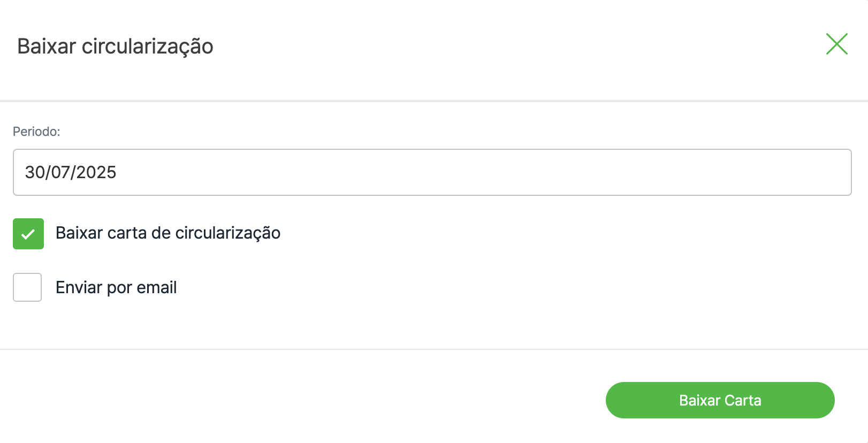Close the Baixar circularização dialog
868x443 pixels.
pos(836,44)
